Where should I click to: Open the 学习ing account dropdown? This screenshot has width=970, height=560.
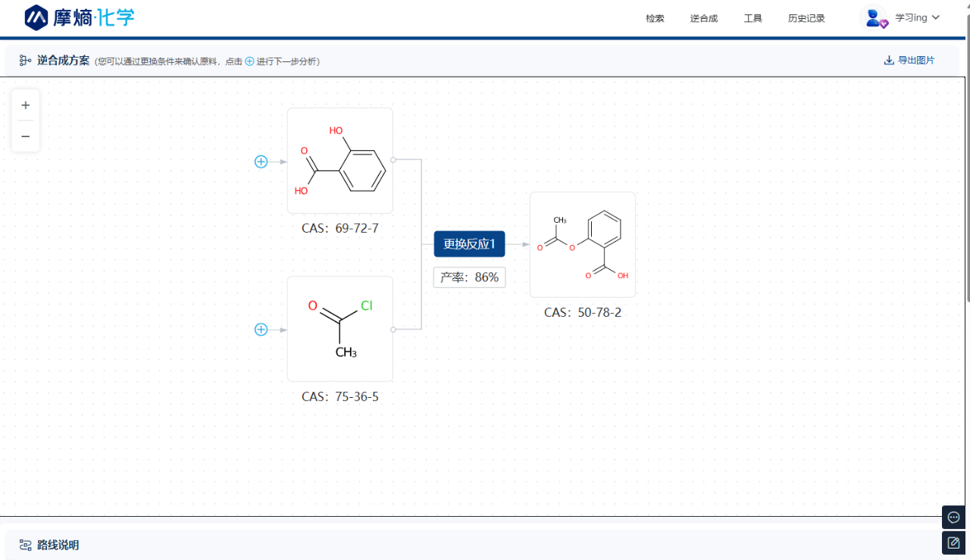918,17
